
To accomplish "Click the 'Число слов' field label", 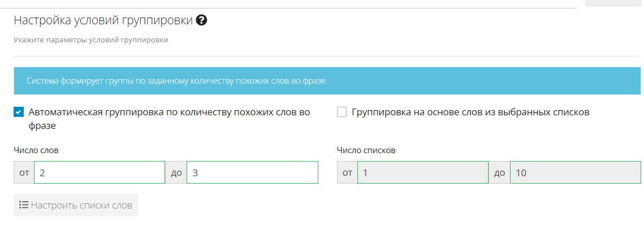I will 36,150.
